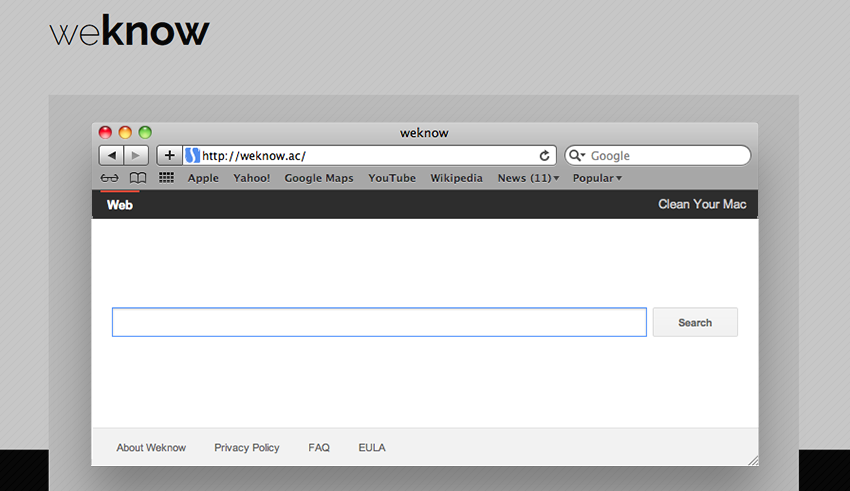Expand the News (11) bookmarks folder
This screenshot has height=491, width=850.
point(528,178)
